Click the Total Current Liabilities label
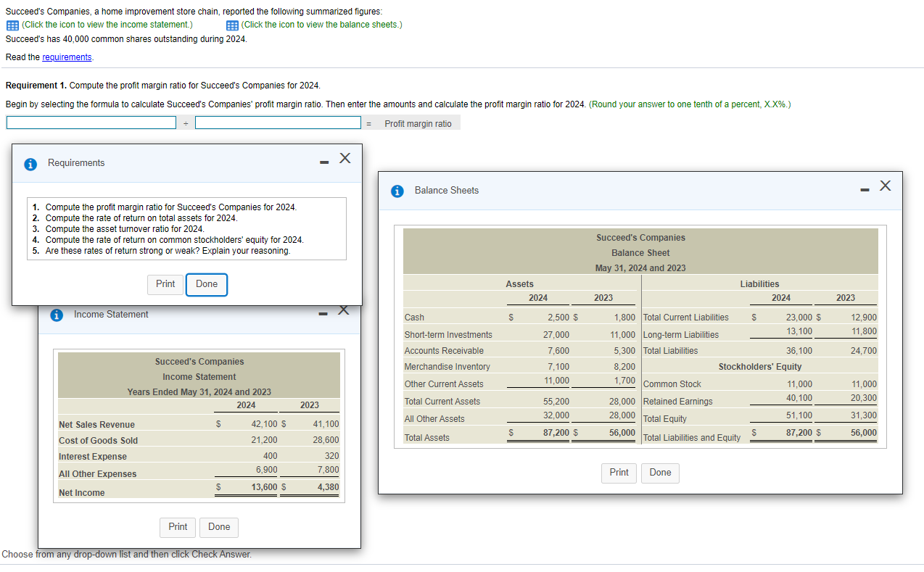The width and height of the screenshot is (924, 572). (x=686, y=318)
